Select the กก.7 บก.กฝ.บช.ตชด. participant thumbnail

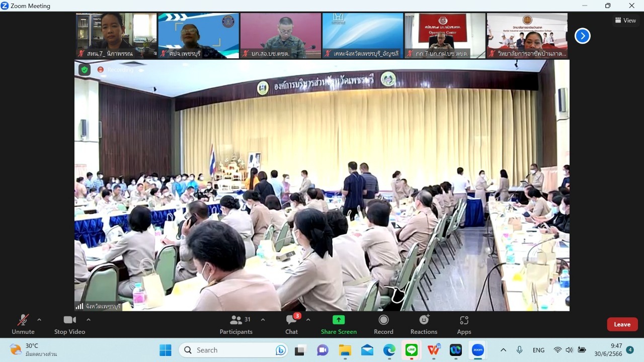tap(445, 36)
